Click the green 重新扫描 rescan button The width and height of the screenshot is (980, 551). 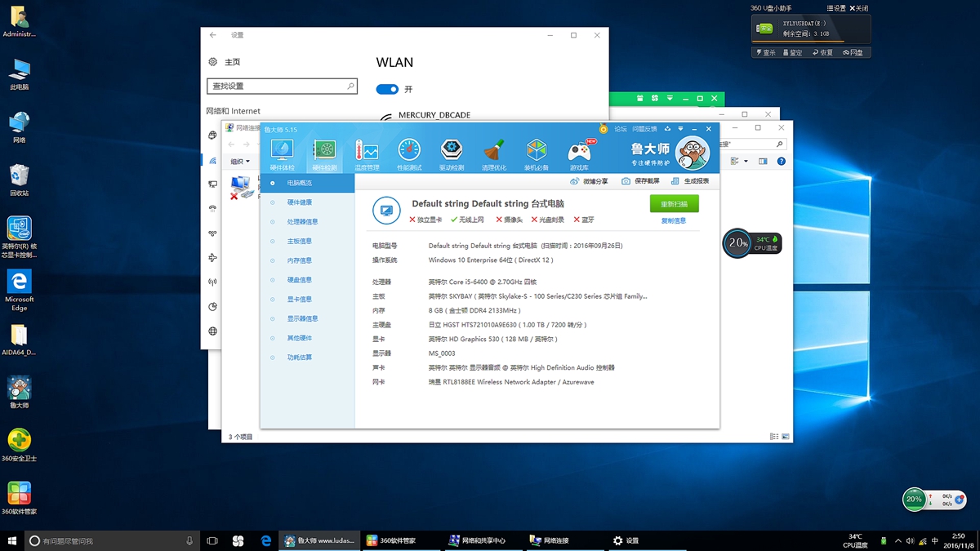click(674, 204)
